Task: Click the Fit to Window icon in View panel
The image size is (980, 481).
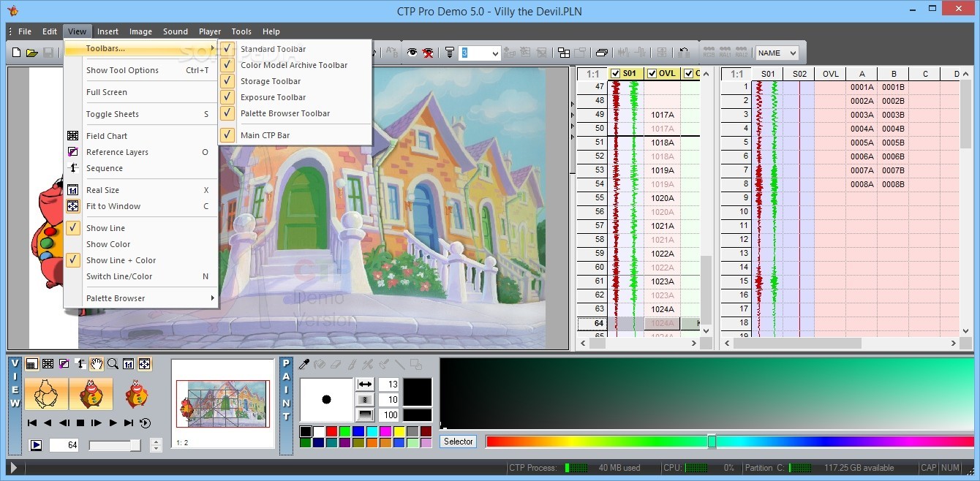Action: tap(145, 363)
